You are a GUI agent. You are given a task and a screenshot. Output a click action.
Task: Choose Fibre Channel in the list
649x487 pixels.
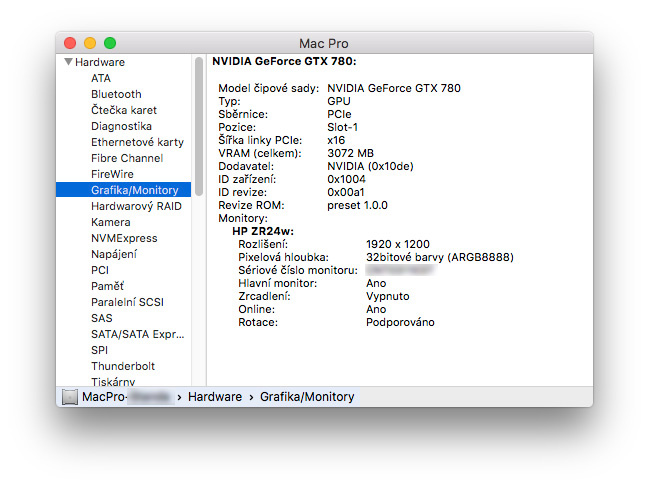[x=127, y=158]
